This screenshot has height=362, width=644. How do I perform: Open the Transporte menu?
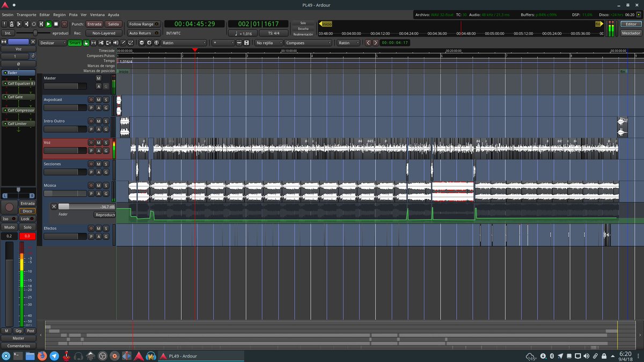click(26, 14)
